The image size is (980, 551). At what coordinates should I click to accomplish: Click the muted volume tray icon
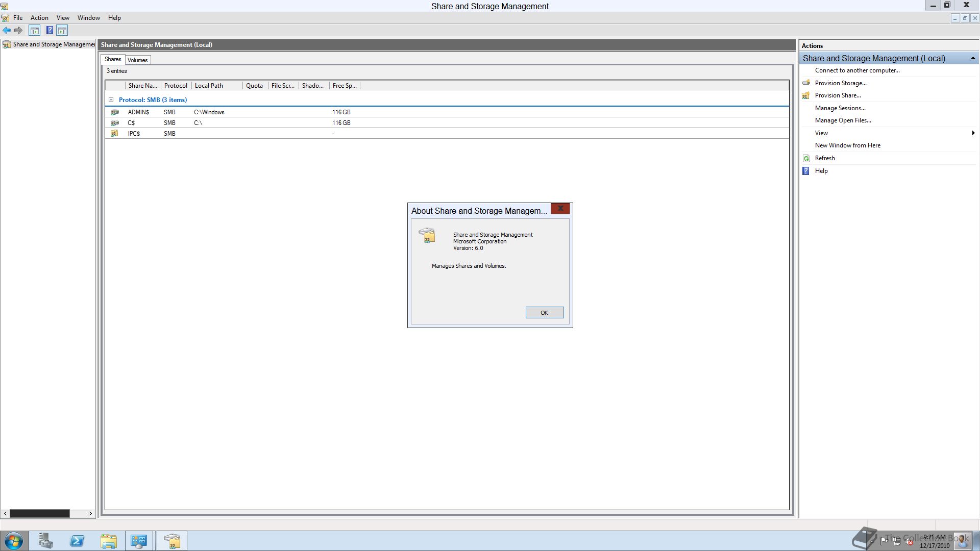click(909, 541)
